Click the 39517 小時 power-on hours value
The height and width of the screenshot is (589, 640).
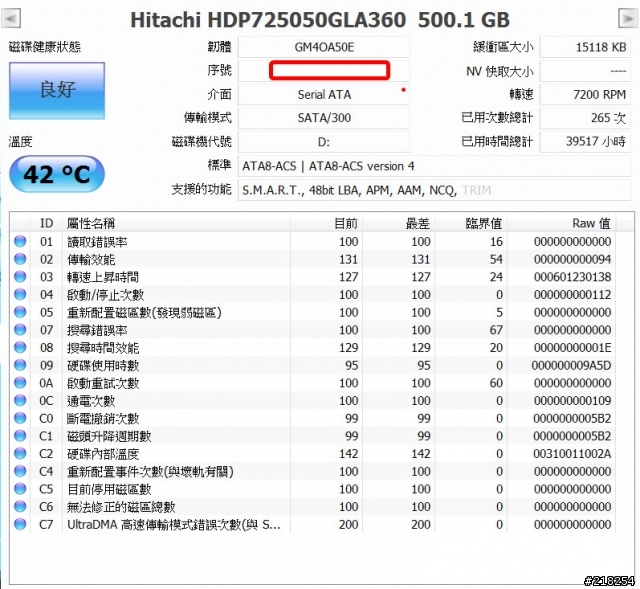585,142
